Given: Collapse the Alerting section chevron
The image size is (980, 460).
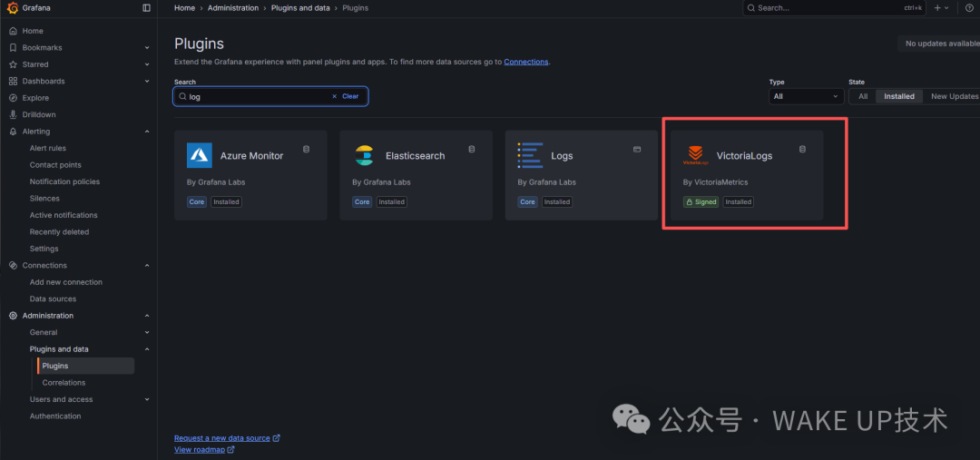Looking at the screenshot, I should 147,132.
